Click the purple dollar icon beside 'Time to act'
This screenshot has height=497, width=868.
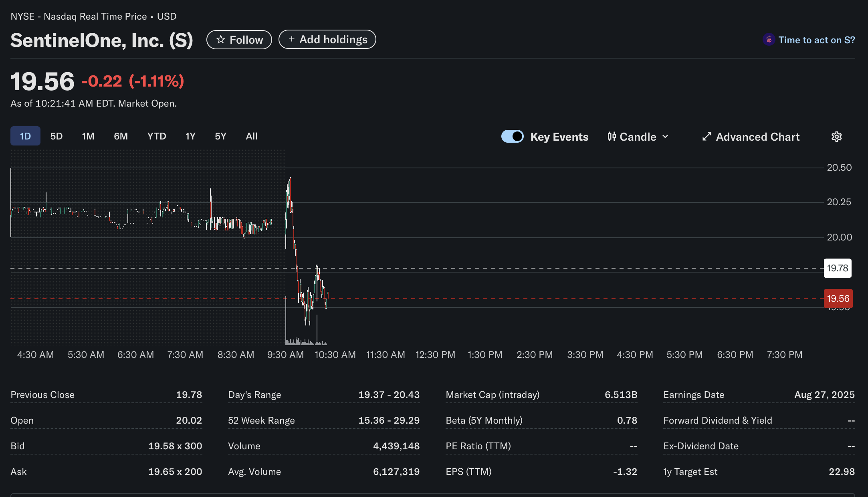tap(768, 39)
